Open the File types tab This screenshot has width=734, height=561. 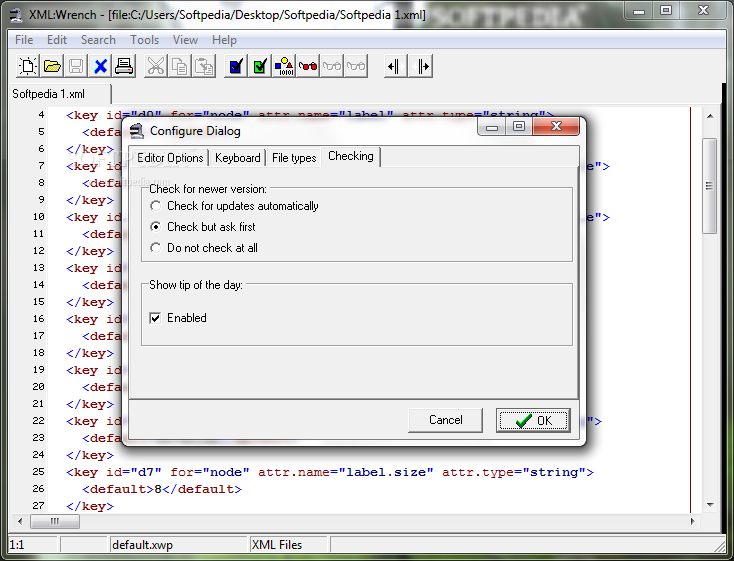point(294,158)
